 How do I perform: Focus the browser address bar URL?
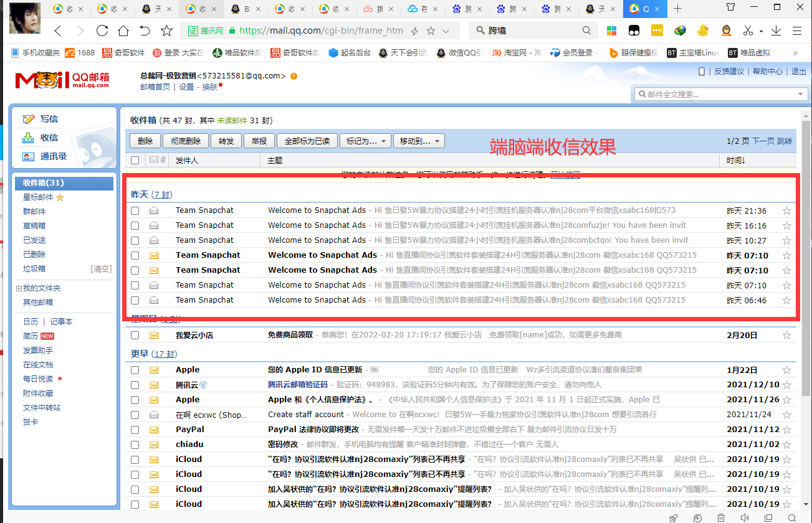(x=322, y=31)
